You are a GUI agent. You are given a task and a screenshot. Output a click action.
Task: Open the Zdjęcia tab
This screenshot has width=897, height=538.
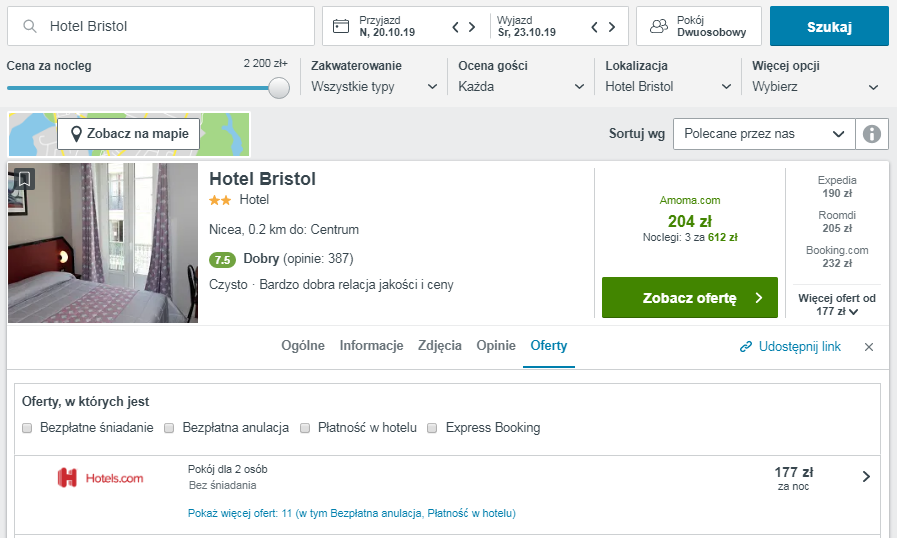point(439,346)
